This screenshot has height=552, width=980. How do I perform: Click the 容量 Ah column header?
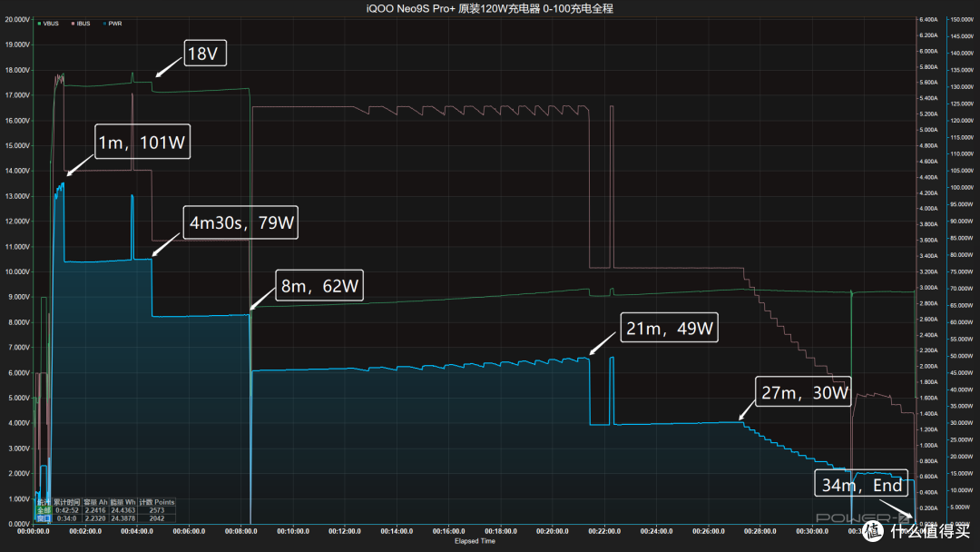point(95,502)
